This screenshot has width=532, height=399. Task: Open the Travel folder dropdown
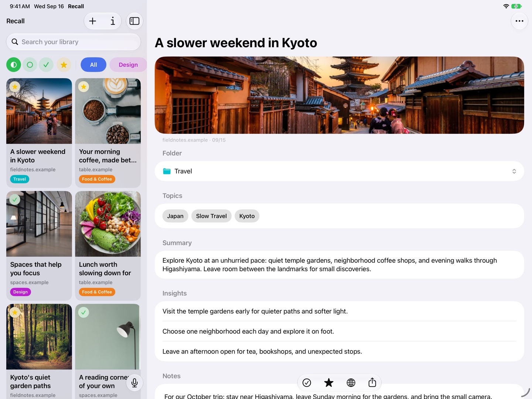coord(339,171)
